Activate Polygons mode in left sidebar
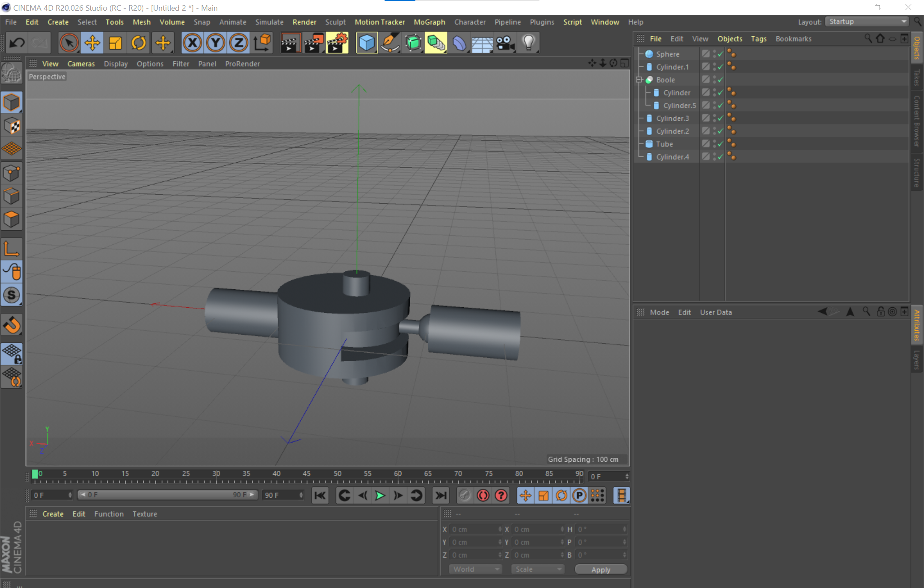 tap(12, 220)
